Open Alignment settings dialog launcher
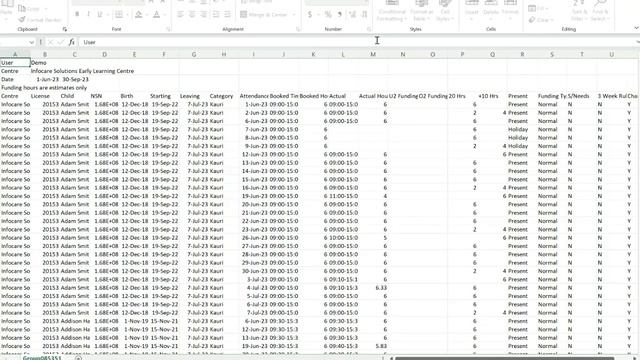Image resolution: width=640 pixels, height=360 pixels. [298, 29]
